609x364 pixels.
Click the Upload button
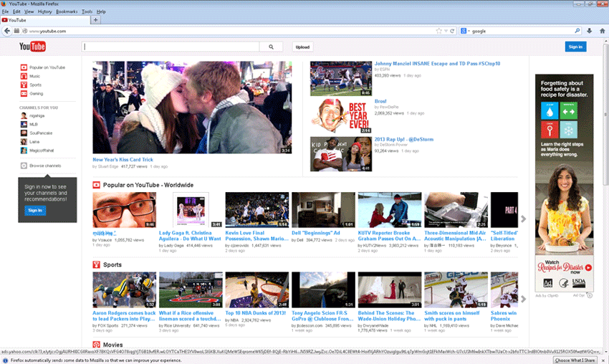click(303, 47)
